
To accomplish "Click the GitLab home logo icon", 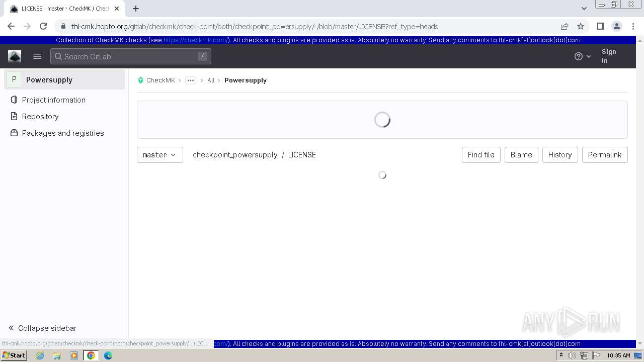I will click(15, 56).
